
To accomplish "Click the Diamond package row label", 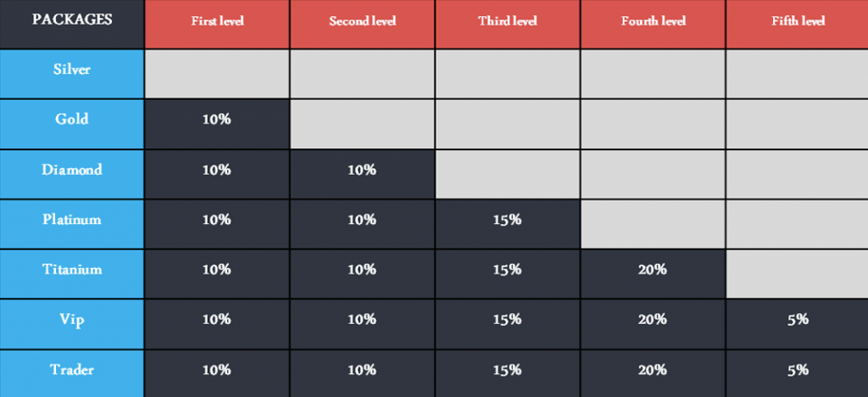I will click(x=72, y=174).
